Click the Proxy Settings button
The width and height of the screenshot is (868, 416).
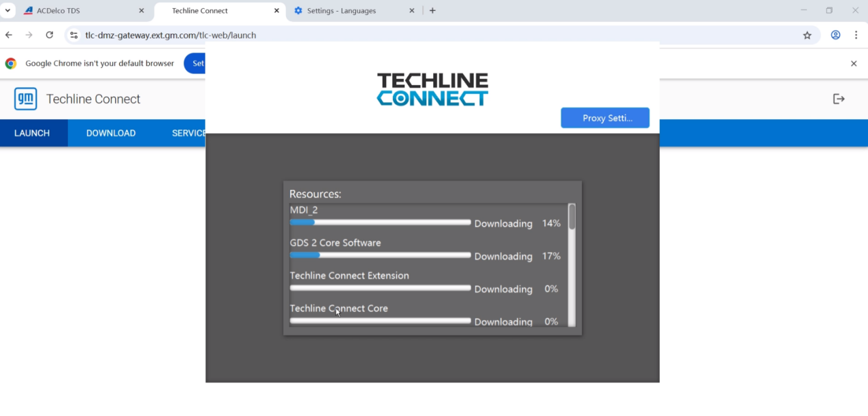pos(604,118)
